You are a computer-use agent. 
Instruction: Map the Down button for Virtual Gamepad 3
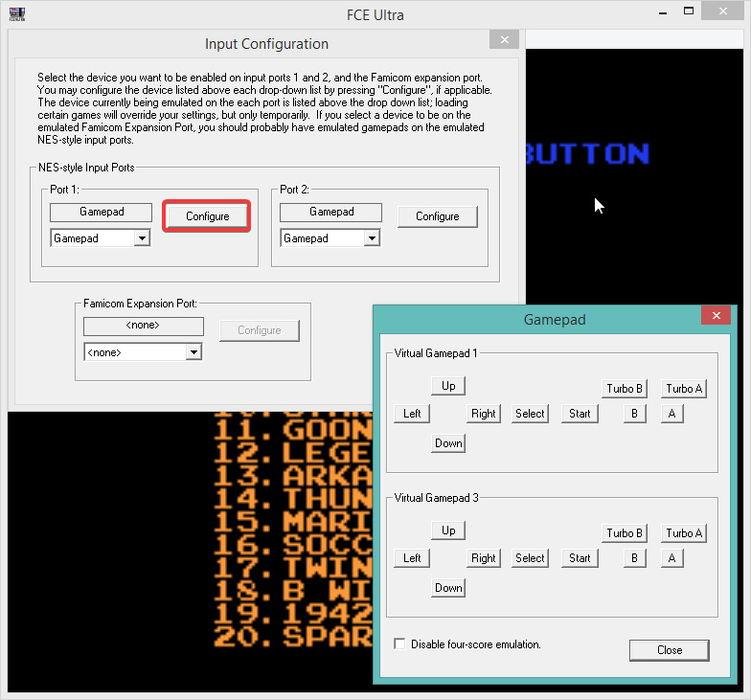pyautogui.click(x=448, y=588)
